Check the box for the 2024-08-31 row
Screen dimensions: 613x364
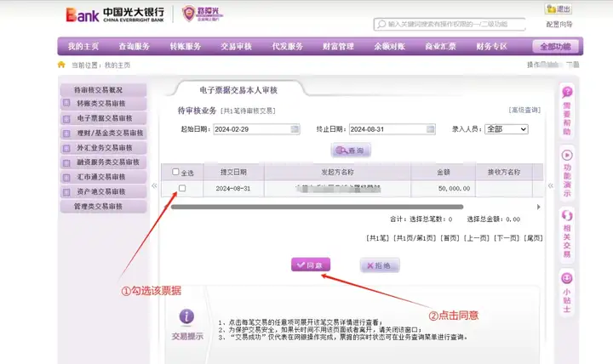[x=182, y=188]
